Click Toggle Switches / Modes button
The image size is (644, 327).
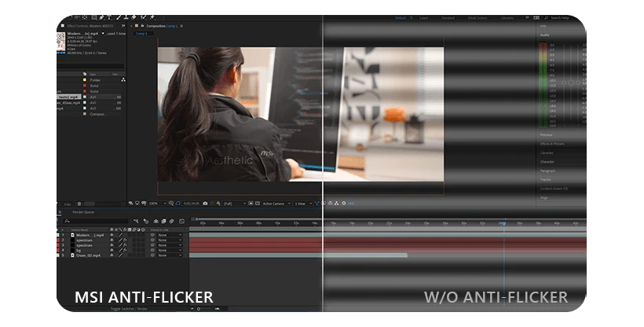tap(129, 308)
